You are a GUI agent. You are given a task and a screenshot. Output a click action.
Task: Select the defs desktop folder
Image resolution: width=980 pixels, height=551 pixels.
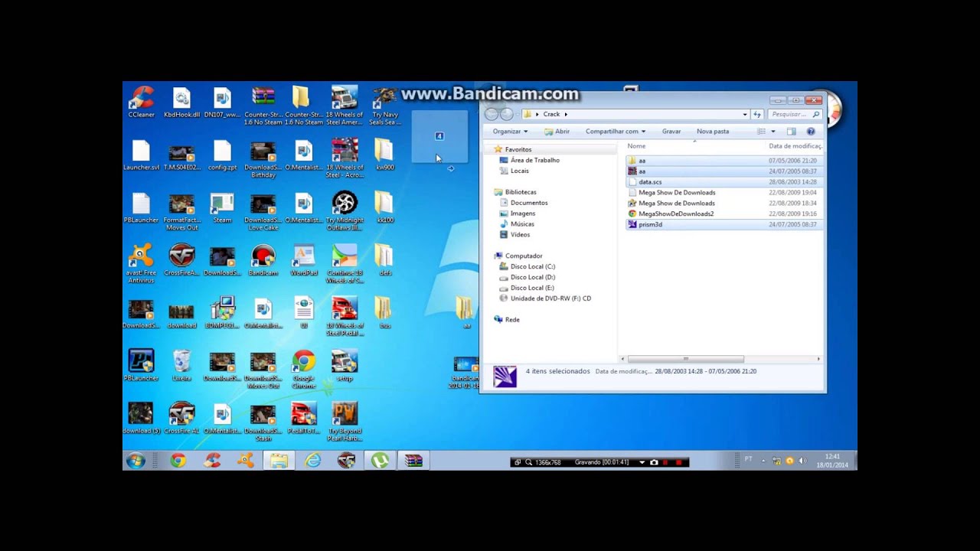(384, 261)
